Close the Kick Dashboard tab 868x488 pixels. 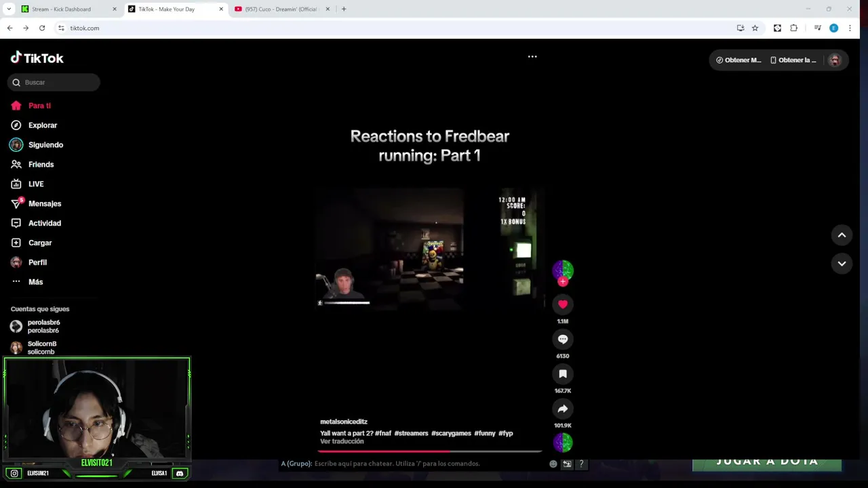pyautogui.click(x=114, y=9)
